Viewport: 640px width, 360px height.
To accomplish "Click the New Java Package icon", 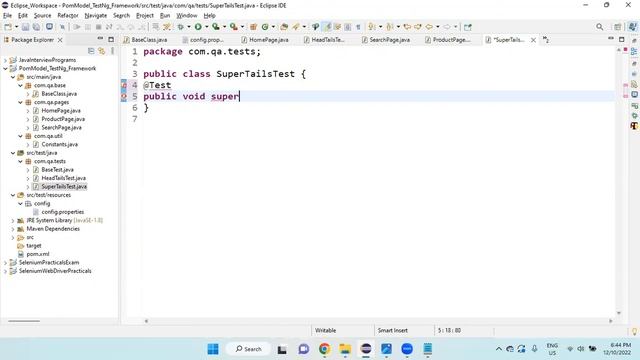I will (253, 27).
